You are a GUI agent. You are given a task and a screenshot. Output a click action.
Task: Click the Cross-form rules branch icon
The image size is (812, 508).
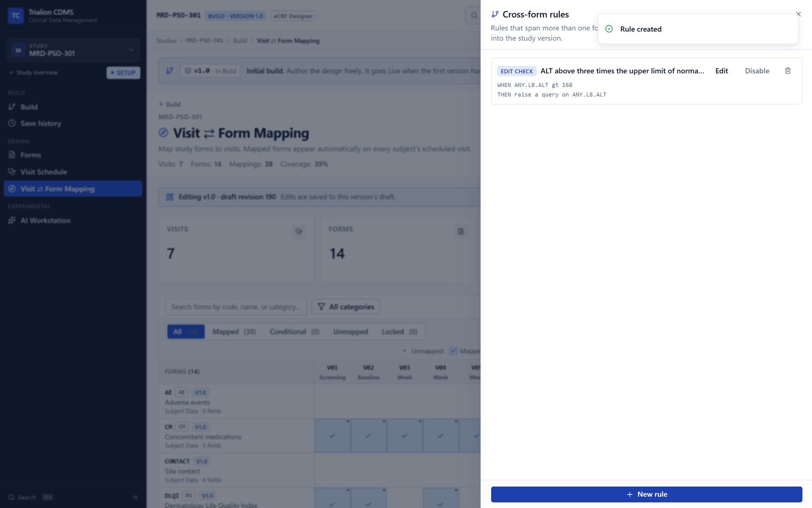pos(495,14)
